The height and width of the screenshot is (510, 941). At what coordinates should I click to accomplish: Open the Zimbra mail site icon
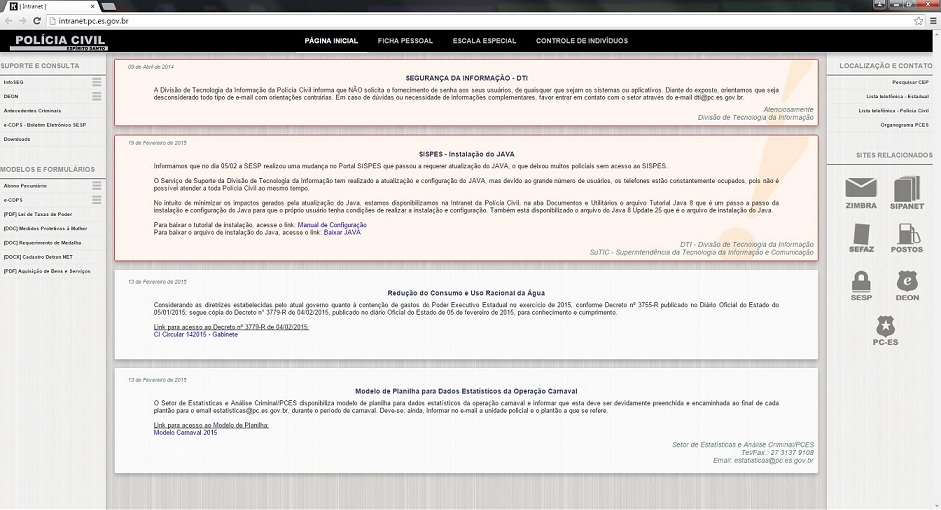pos(861,193)
